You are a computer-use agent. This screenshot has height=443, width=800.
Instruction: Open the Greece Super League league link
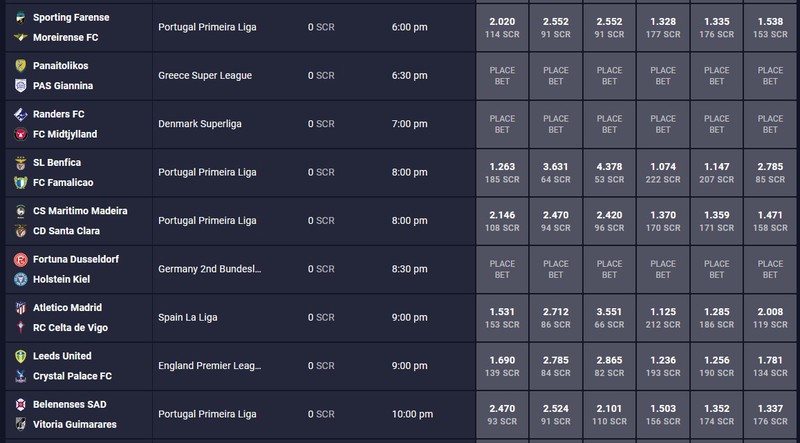pos(205,76)
